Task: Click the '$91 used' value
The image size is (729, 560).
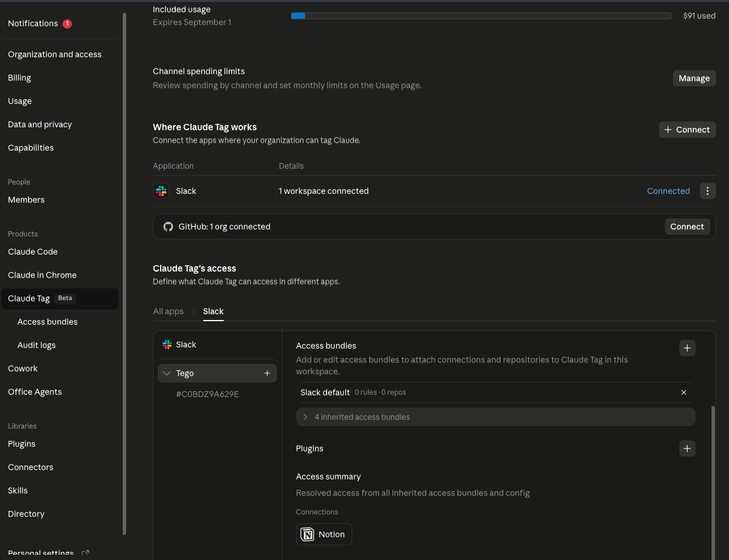Action: [699, 16]
